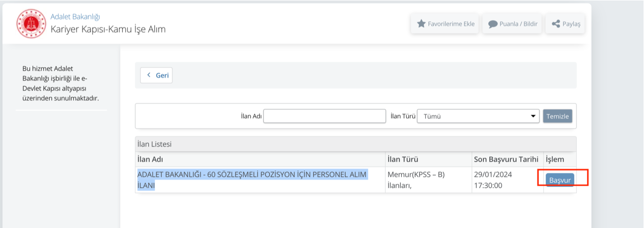This screenshot has height=228, width=644.
Task: Select the ADALET BAKANLIĞI 60 SÖZLEŞMELİ POZİSYON announcement text
Action: point(252,180)
